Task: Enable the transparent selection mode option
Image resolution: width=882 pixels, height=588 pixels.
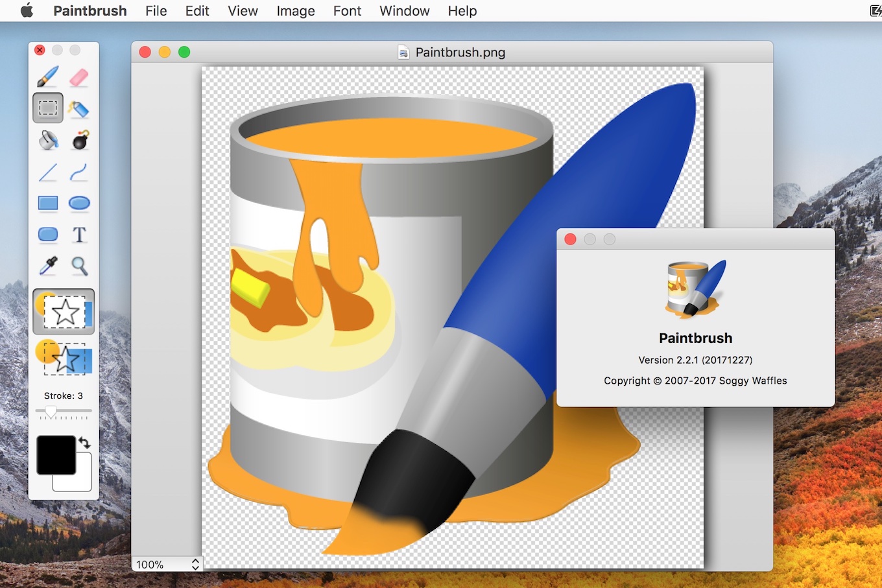Action: (64, 357)
